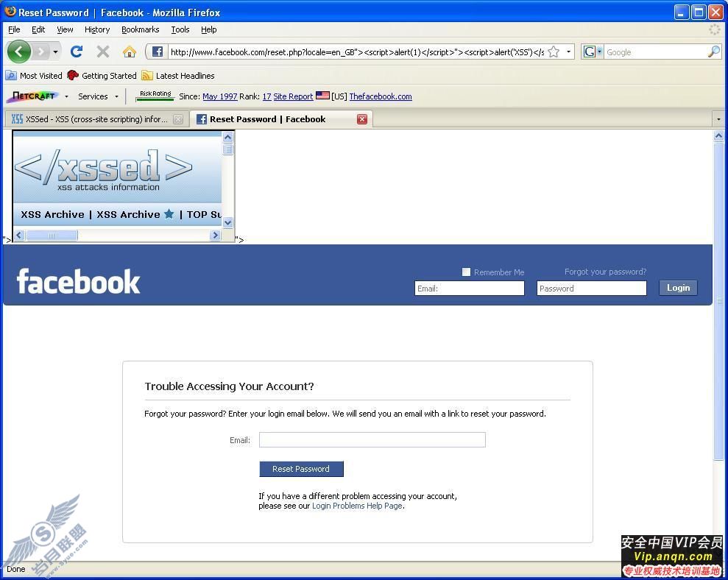This screenshot has height=580, width=728.
Task: Click the header Password field
Action: click(592, 289)
